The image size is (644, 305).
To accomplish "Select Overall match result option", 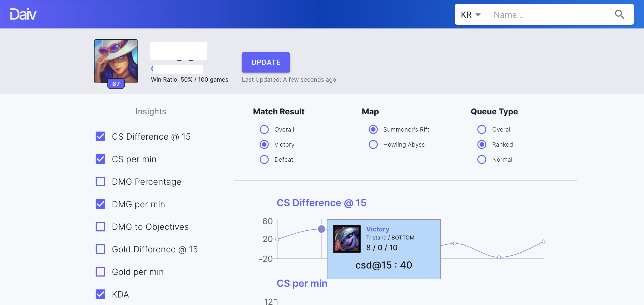I will pos(264,129).
